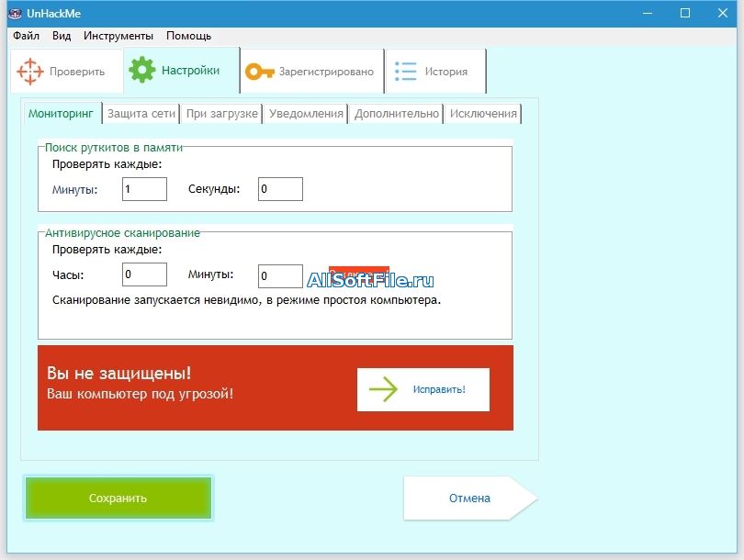Open the При загрузке tab
Image resolution: width=744 pixels, height=560 pixels.
221,114
